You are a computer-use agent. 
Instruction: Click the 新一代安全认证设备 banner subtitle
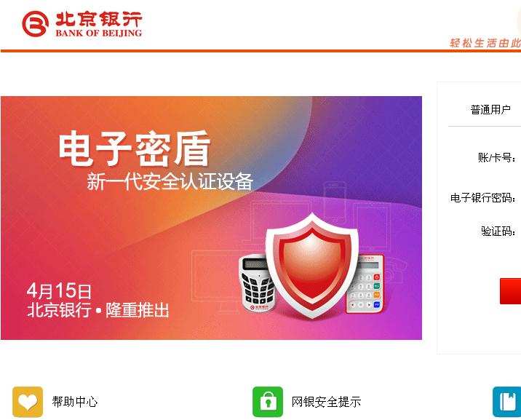pos(170,182)
